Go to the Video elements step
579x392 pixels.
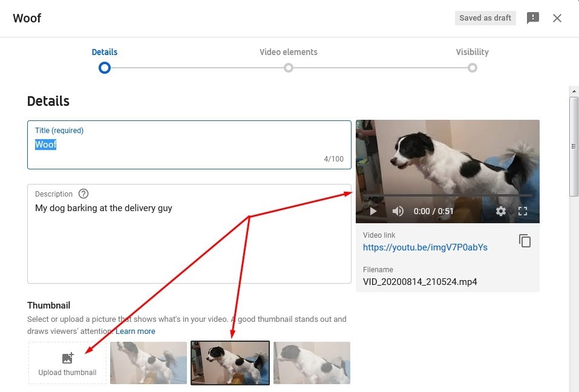[x=289, y=52]
